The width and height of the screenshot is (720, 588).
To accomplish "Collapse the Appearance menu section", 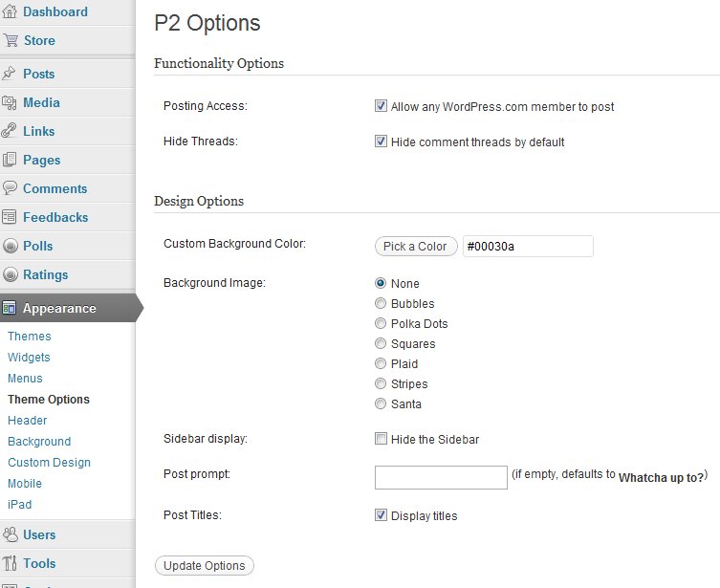I will tap(59, 308).
